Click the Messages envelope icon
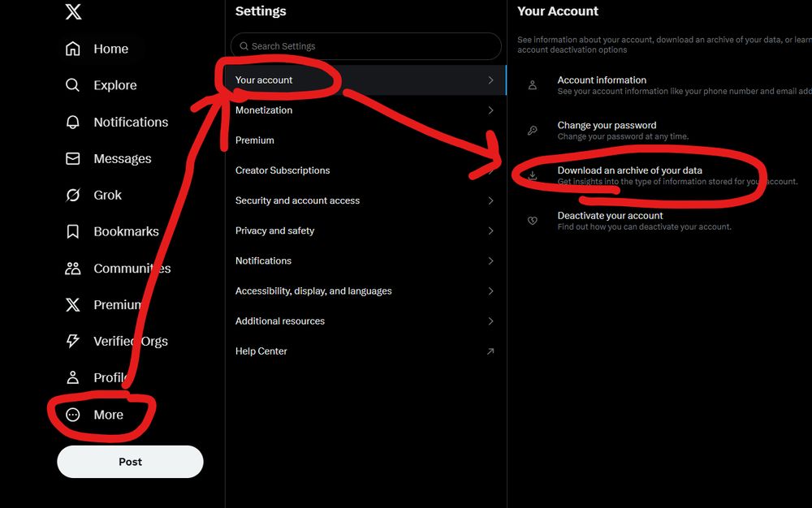Viewport: 812px width, 508px height. pos(73,158)
